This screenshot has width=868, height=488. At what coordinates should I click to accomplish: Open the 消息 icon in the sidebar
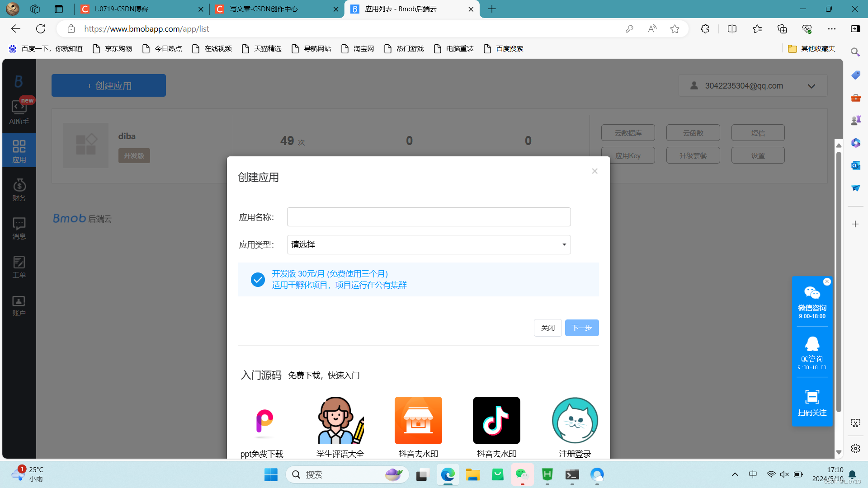tap(19, 228)
